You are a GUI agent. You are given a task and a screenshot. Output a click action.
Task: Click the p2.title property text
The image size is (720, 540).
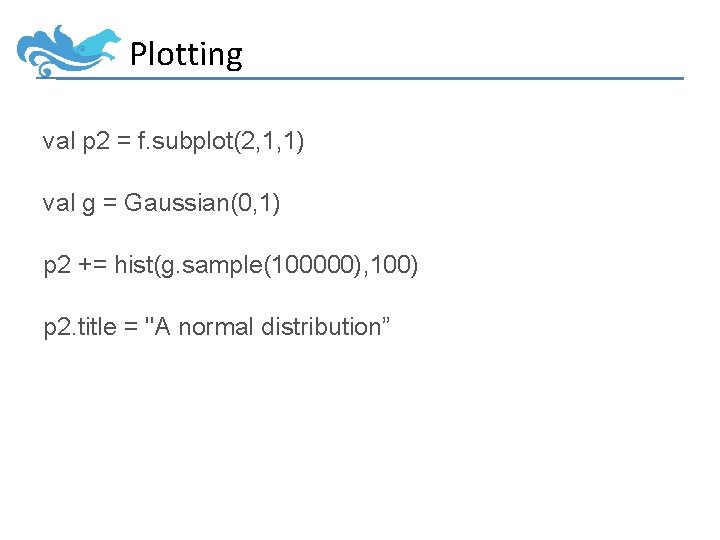[80, 327]
